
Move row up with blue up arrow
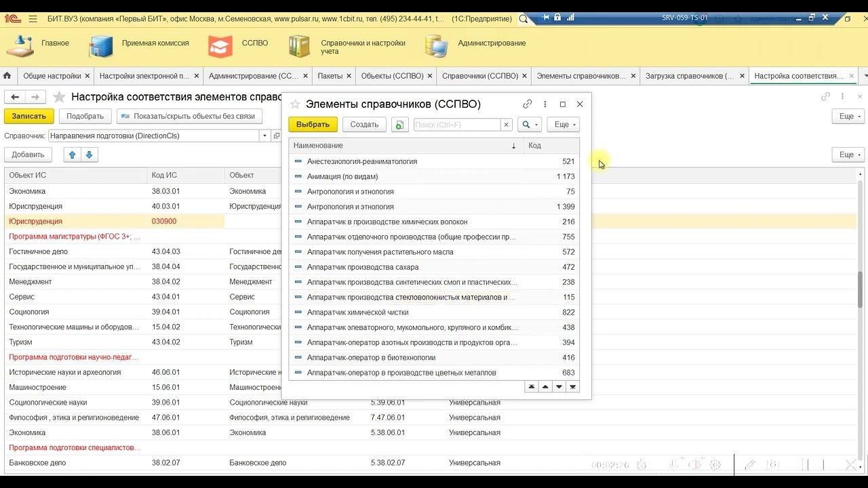73,155
